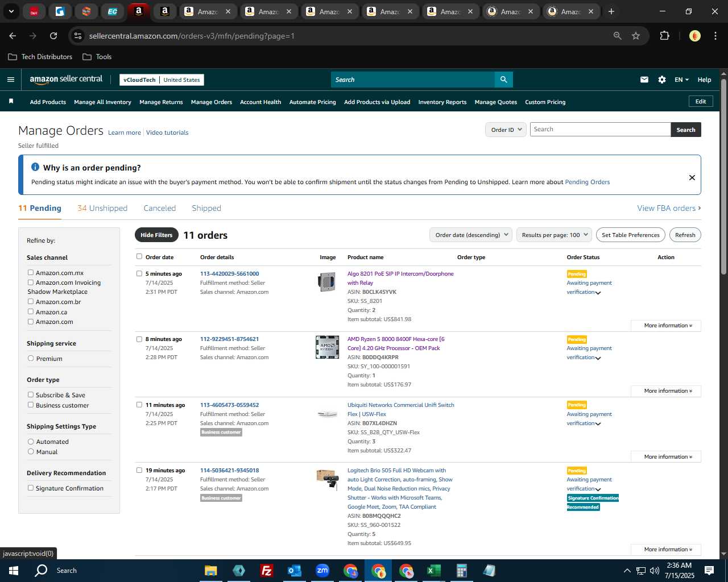Open the Seller Central hamburger menu
The width and height of the screenshot is (728, 582).
click(10, 80)
